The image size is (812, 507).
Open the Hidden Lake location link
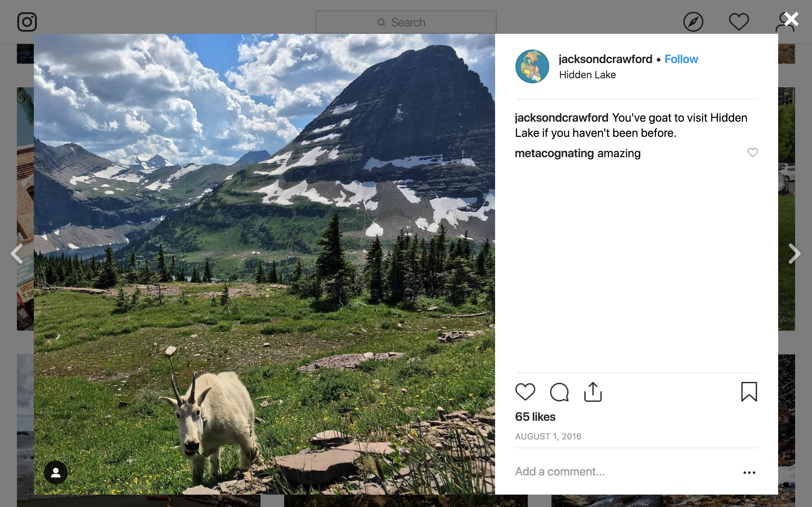[x=587, y=75]
